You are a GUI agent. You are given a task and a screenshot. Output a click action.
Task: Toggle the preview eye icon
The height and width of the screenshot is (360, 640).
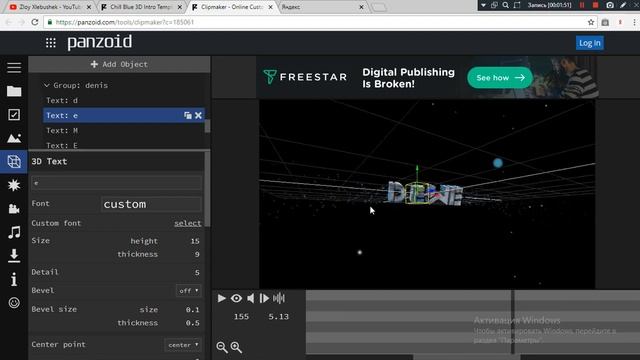(236, 298)
